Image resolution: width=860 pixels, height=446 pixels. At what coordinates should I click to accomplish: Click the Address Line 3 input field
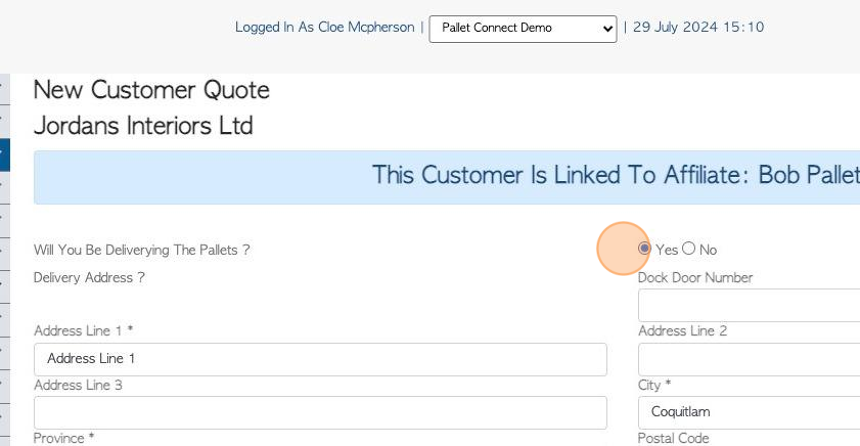pos(320,413)
